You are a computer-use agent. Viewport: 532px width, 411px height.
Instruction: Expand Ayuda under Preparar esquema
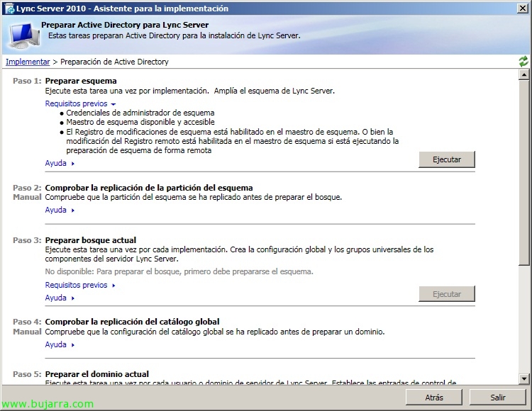click(x=60, y=163)
